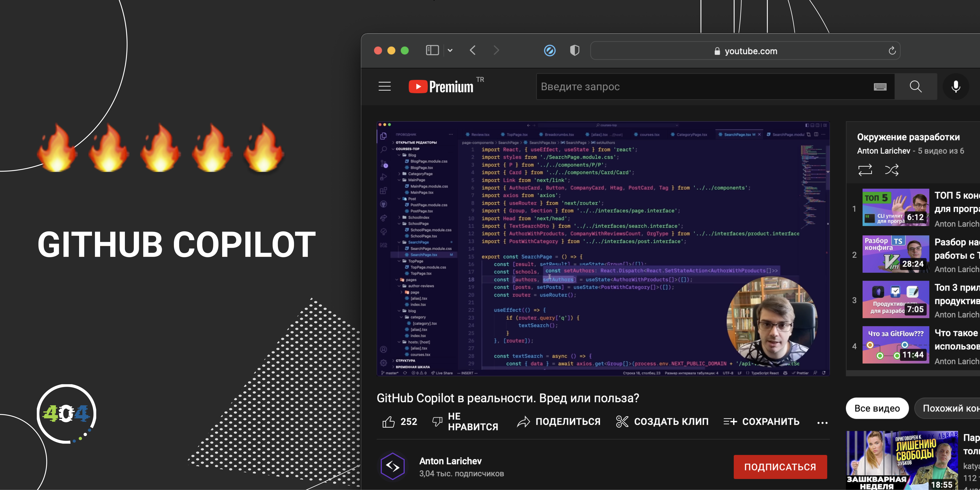Select Похожий контент filter chip
The width and height of the screenshot is (980, 490).
coord(947,408)
